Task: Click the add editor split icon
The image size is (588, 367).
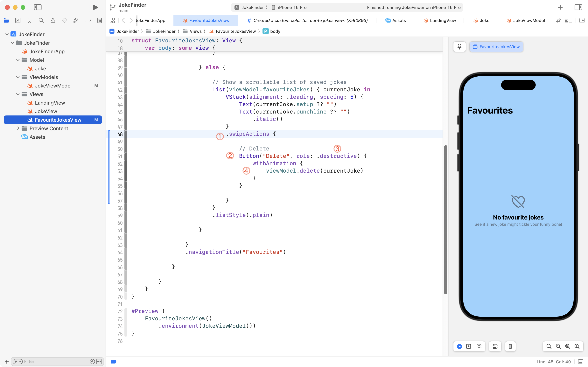Action: tap(582, 20)
